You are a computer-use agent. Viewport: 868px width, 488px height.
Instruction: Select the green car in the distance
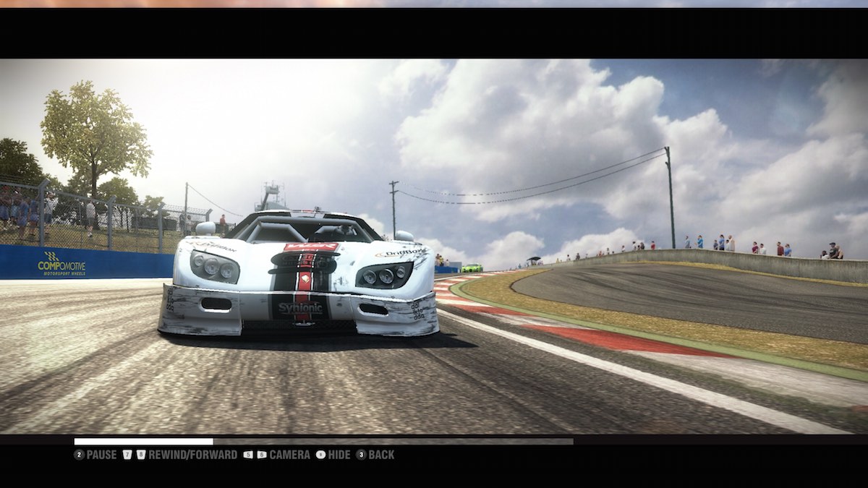[x=472, y=268]
